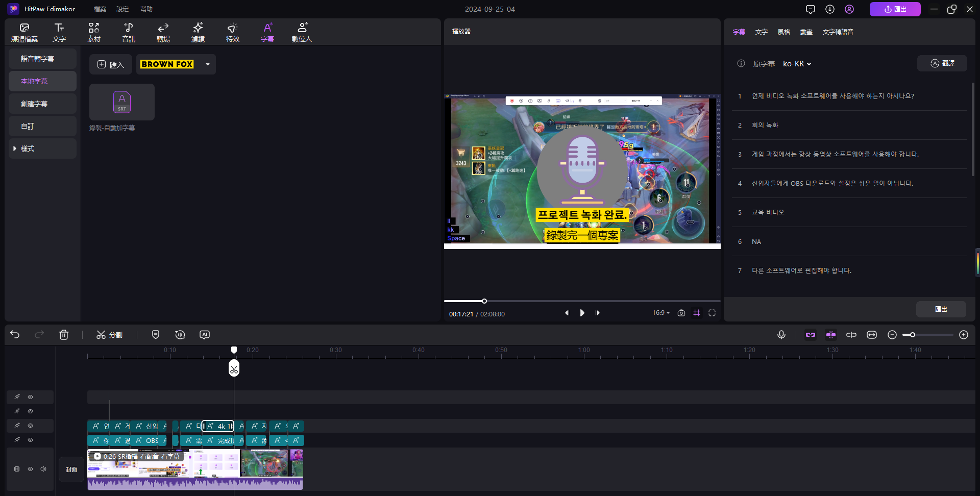The height and width of the screenshot is (496, 980).
Task: Select 語音轉字幕 in left sidebar
Action: coord(42,59)
